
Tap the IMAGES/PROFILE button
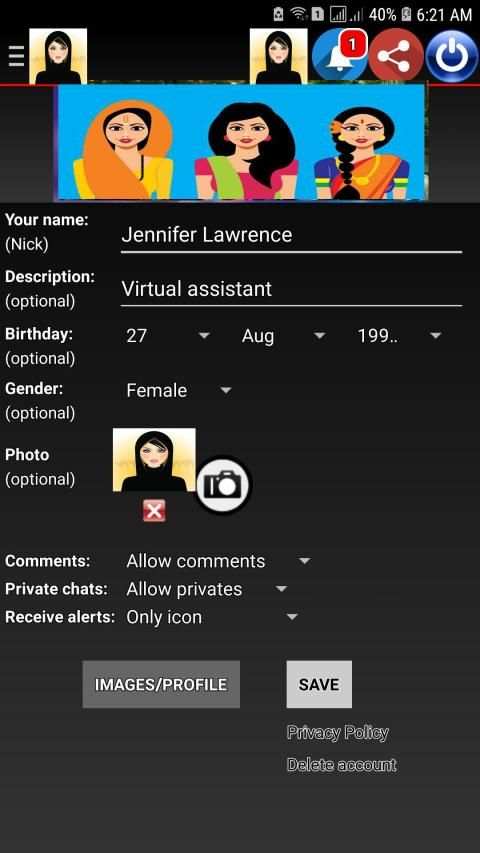click(161, 684)
